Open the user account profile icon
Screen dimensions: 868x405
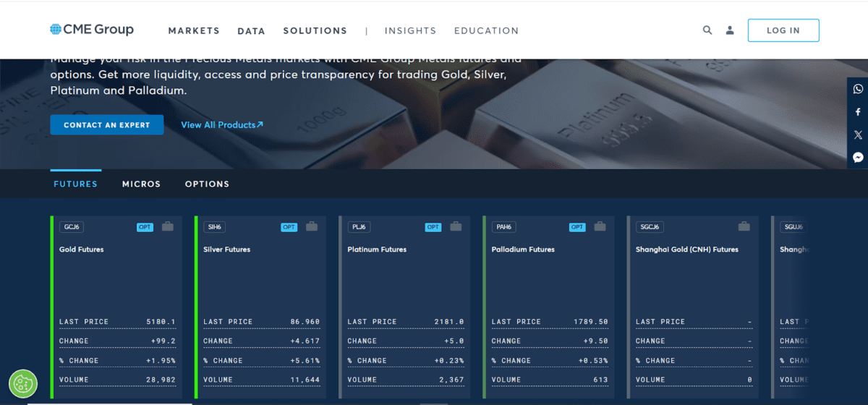tap(730, 30)
